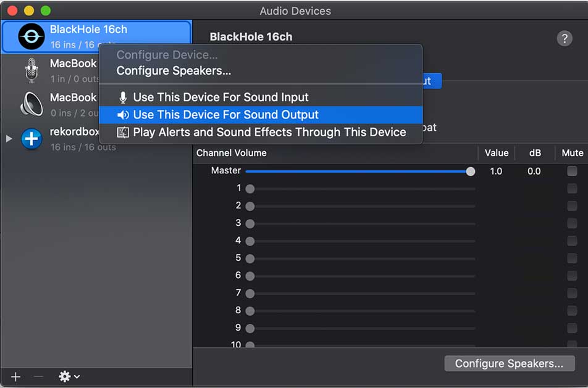Click the microphone icon in context menu
The width and height of the screenshot is (588, 388).
pyautogui.click(x=124, y=97)
